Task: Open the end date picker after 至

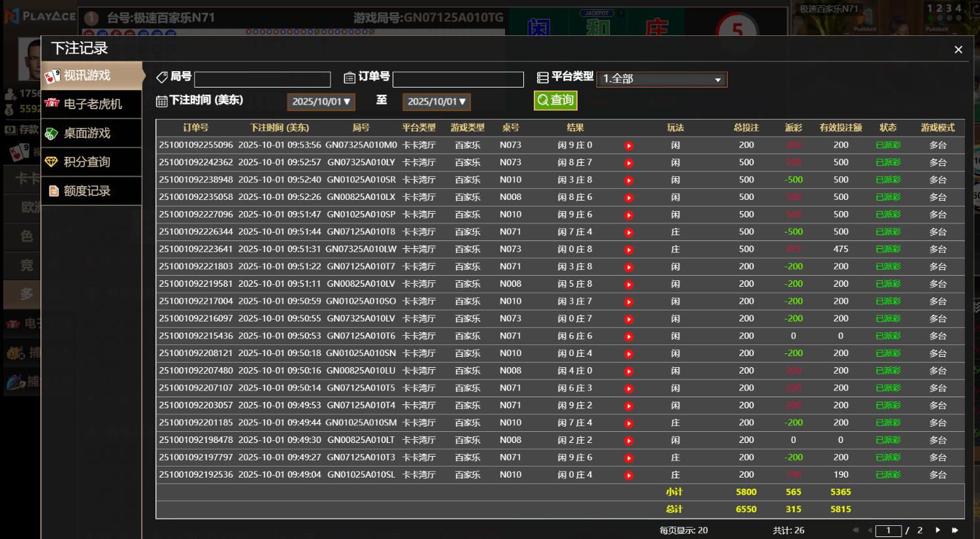Action: tap(436, 102)
